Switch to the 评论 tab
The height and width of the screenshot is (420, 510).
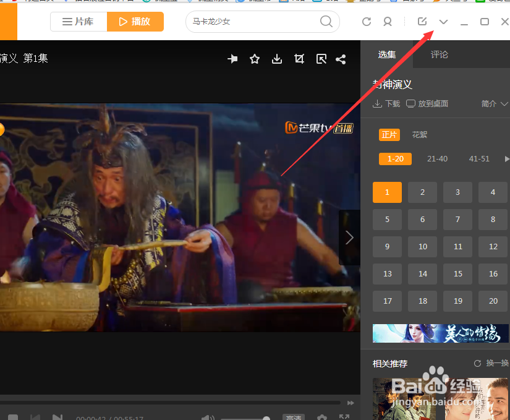pos(440,54)
